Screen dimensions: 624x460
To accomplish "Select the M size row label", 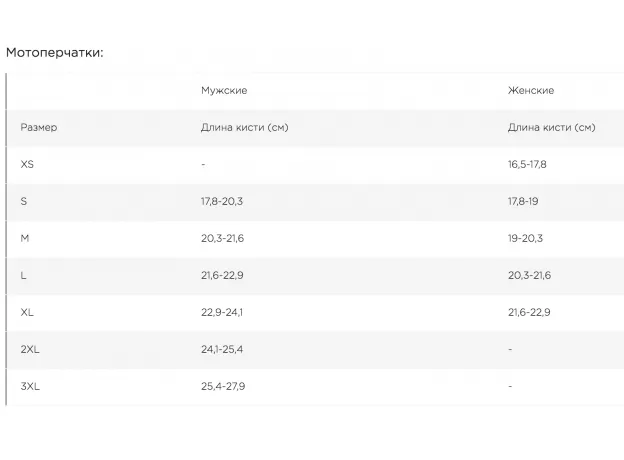I will (25, 238).
